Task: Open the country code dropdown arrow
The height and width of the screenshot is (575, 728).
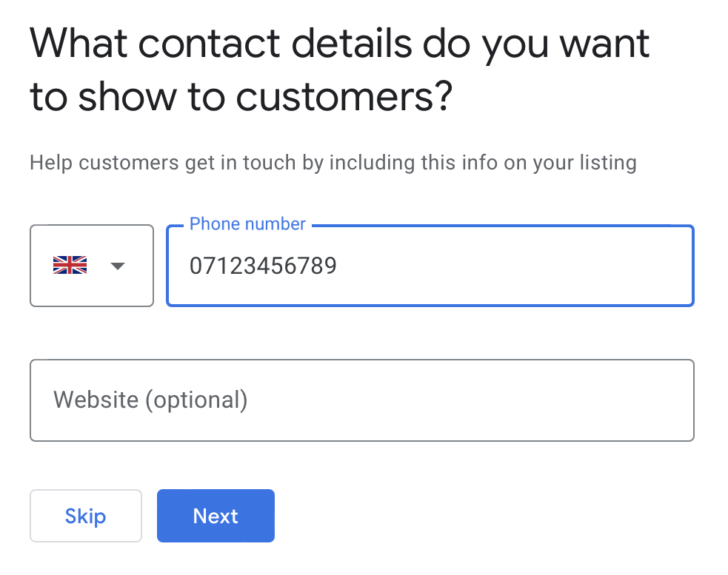Action: tap(118, 266)
